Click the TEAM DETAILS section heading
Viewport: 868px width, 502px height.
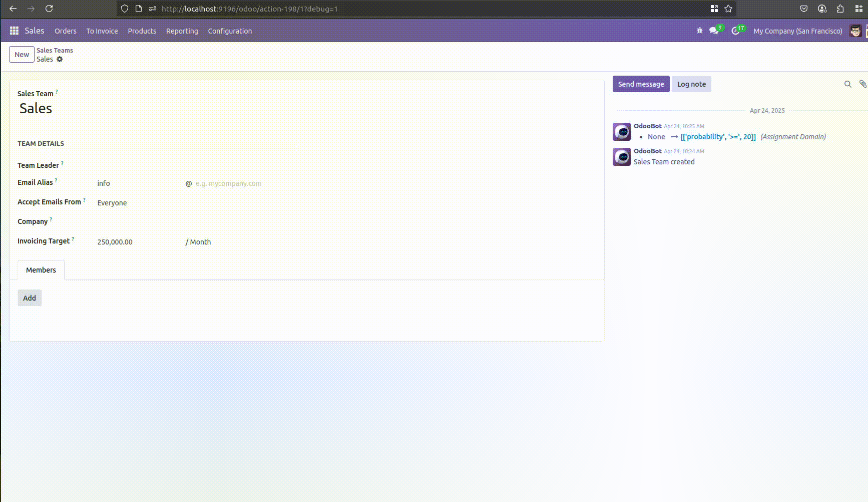click(41, 143)
